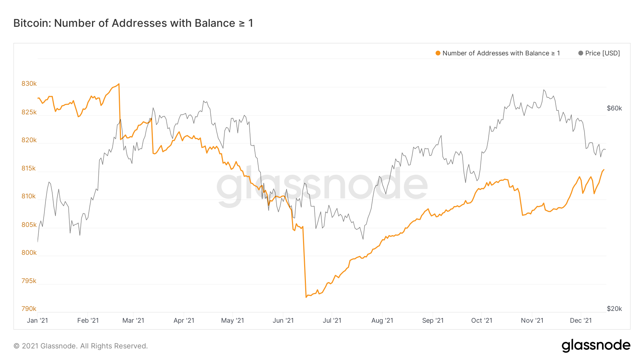
Task: Click the glassnode logo at bottom right
Action: (596, 346)
